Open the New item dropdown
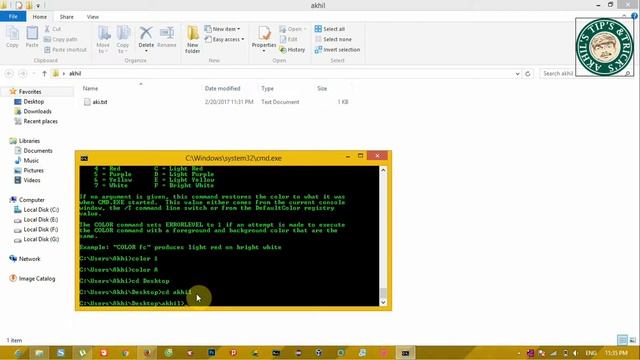640x360 pixels. click(222, 29)
